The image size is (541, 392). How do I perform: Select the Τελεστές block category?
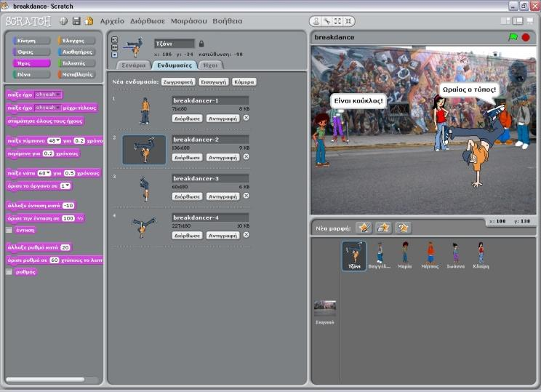[76, 63]
